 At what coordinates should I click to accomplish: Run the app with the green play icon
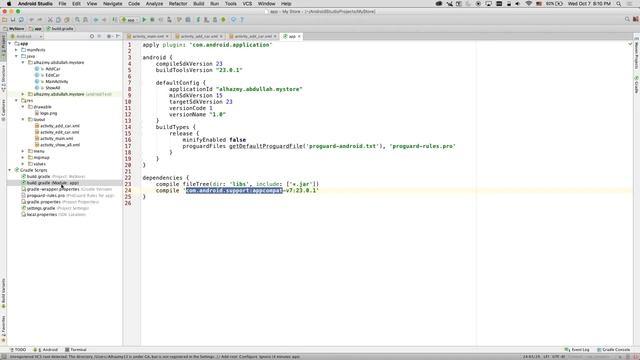click(x=144, y=20)
